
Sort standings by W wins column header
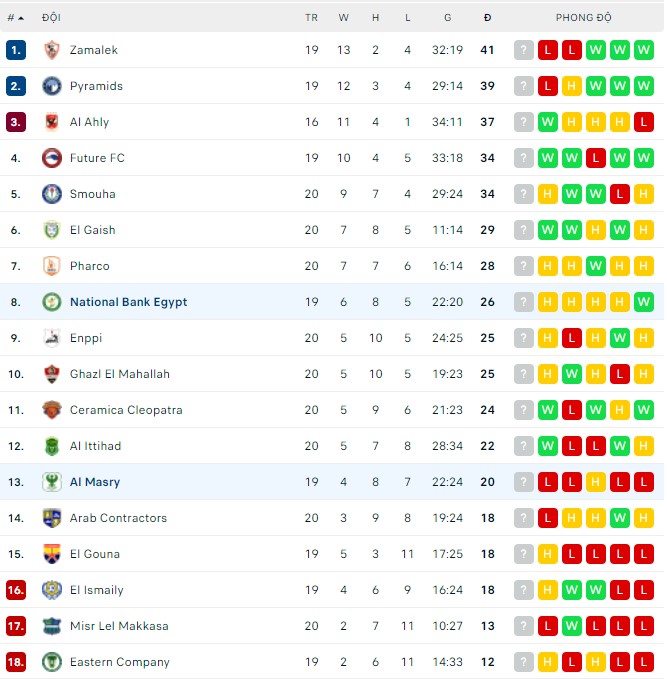(x=344, y=18)
